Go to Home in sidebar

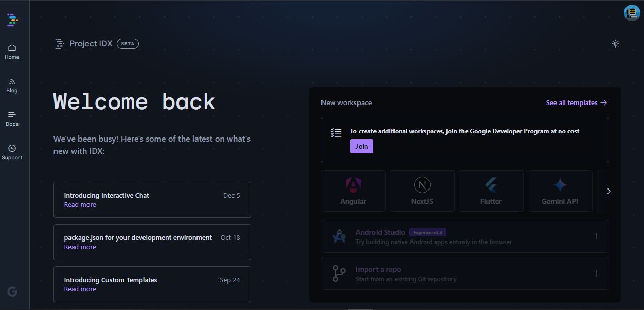click(x=12, y=52)
